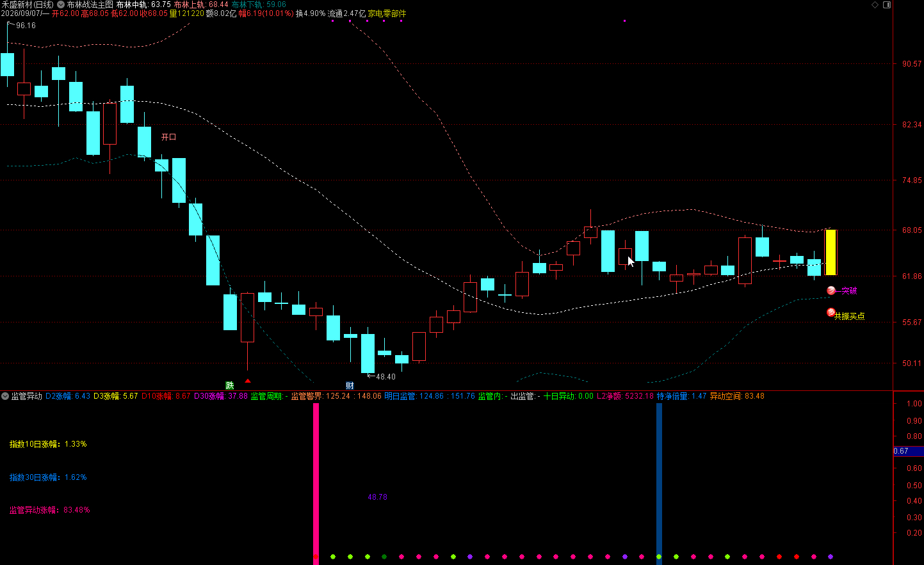This screenshot has width=924, height=565.
Task: Click the 共振买点 signal icon
Action: coord(831,313)
